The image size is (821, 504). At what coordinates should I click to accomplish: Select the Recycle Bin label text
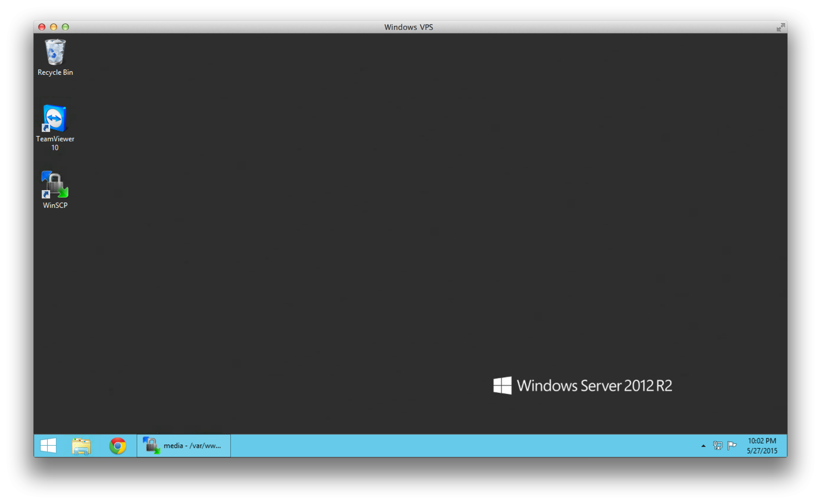pos(55,72)
